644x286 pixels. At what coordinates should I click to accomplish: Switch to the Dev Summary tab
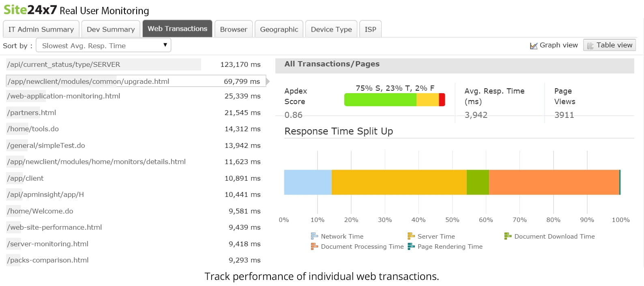pos(110,29)
